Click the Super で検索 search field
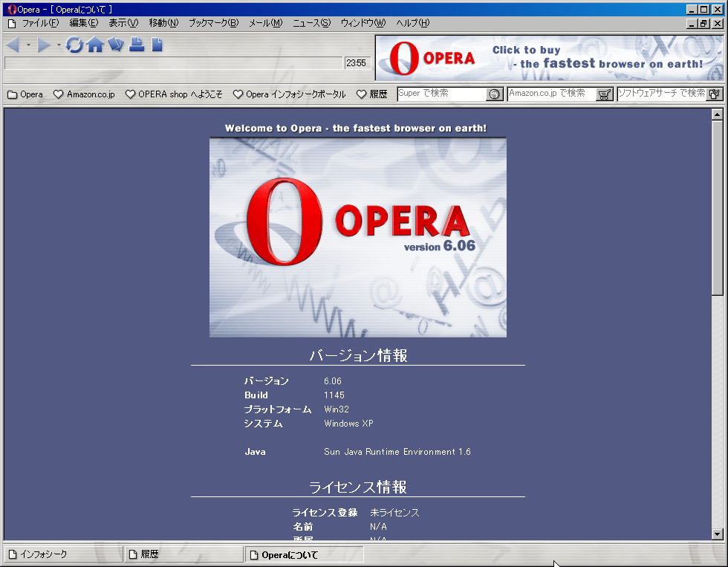The height and width of the screenshot is (567, 728). 442,94
